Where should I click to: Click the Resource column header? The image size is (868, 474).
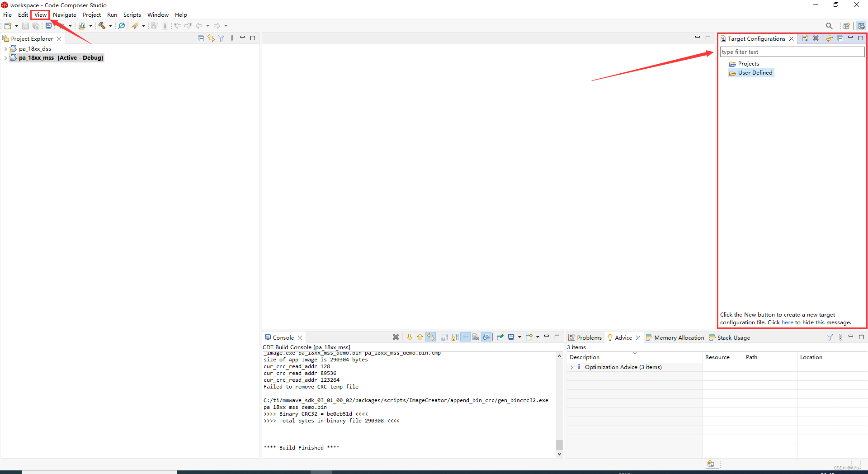pyautogui.click(x=717, y=357)
